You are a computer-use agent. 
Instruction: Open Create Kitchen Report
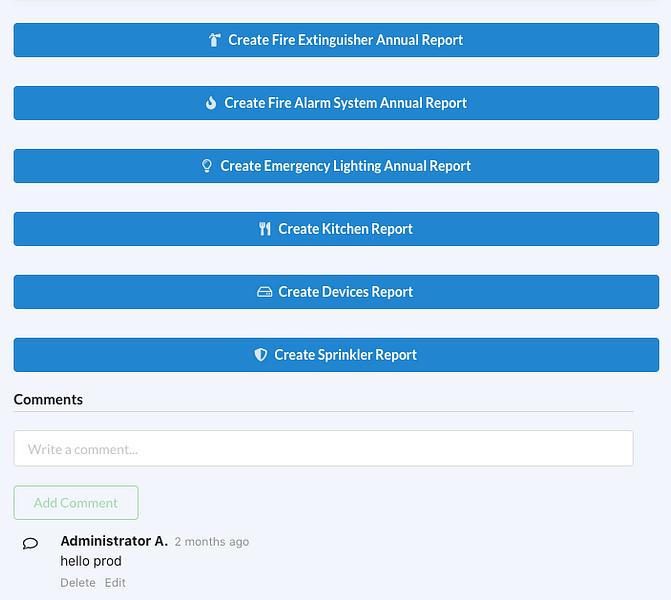[336, 229]
